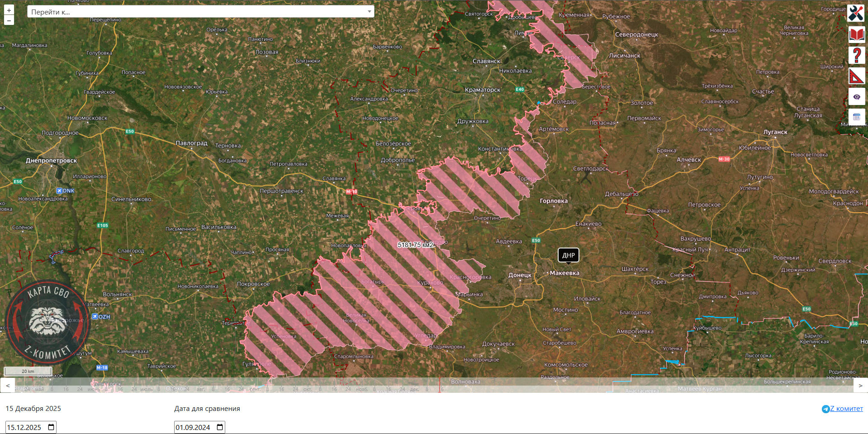Click the Макеевка city label

click(564, 273)
